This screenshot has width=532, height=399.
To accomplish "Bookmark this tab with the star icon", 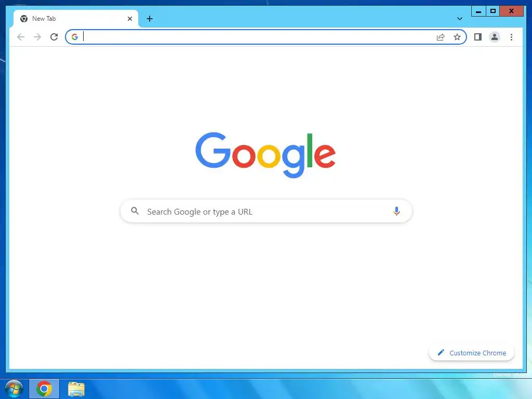I will coord(457,37).
